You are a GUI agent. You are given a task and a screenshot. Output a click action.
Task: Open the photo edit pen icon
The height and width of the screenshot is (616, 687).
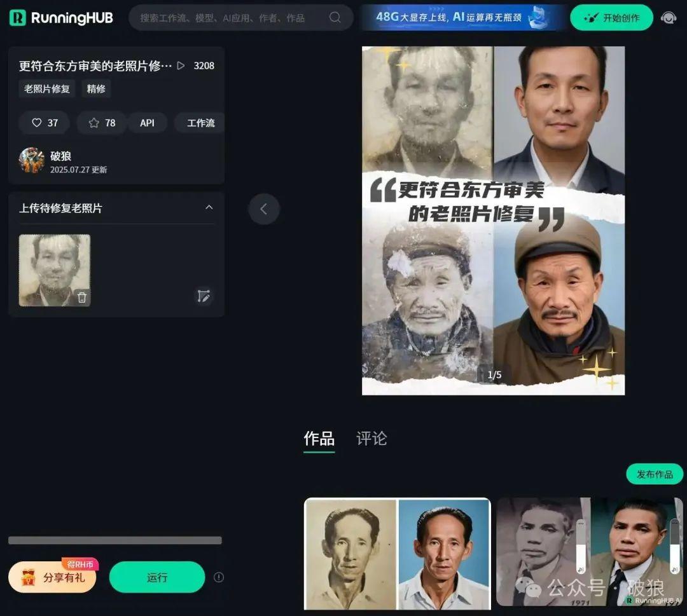click(204, 296)
